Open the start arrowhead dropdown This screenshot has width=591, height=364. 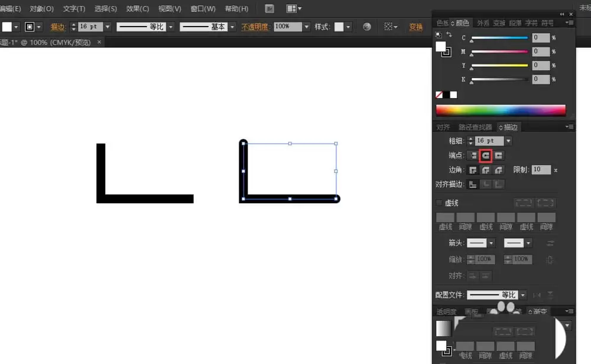pyautogui.click(x=491, y=243)
